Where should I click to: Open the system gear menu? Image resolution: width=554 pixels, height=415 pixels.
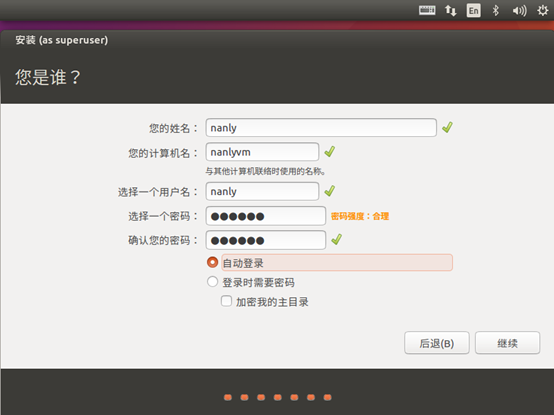coord(543,11)
